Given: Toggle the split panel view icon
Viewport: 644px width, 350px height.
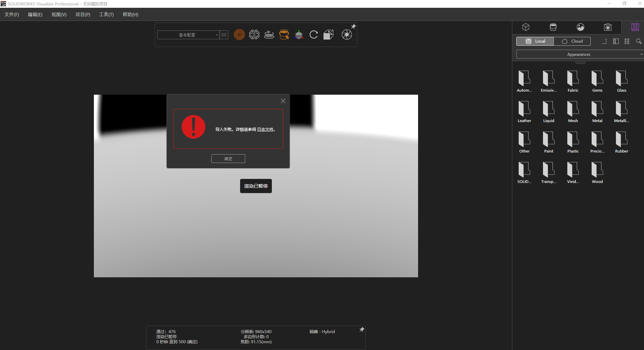Looking at the screenshot, I should click(616, 41).
